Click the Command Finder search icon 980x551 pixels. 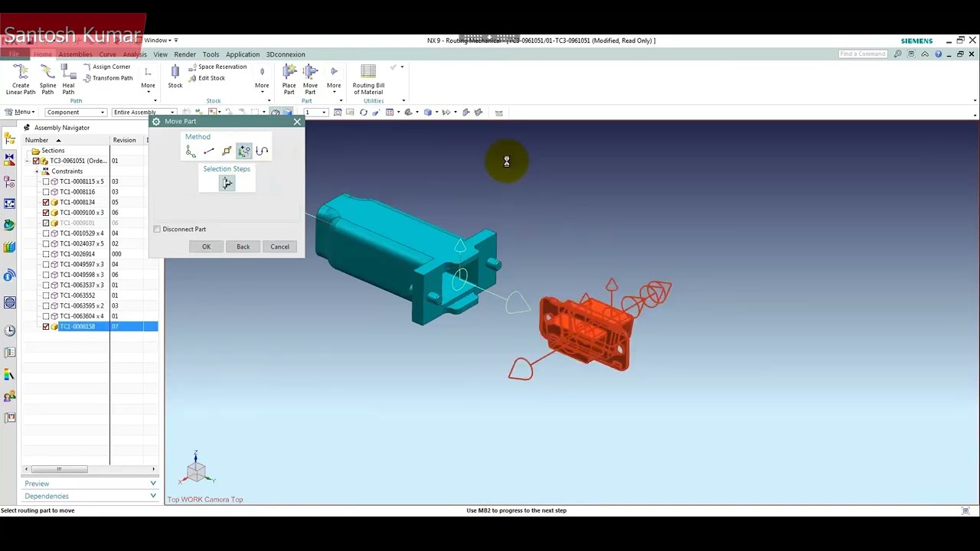pos(898,54)
